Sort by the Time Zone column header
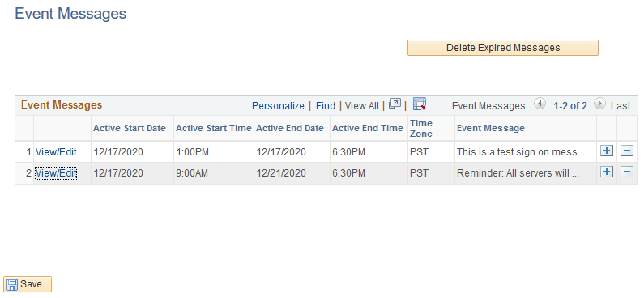Screen dimensions: 644x298 click(x=421, y=129)
